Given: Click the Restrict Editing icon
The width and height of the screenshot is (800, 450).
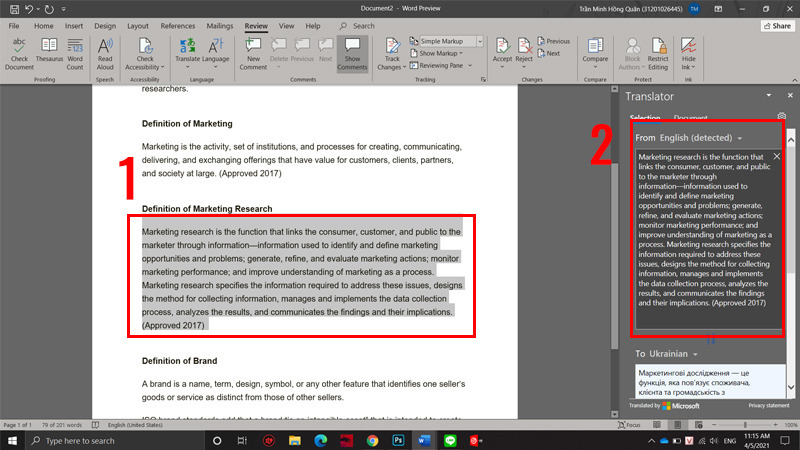Looking at the screenshot, I should (657, 50).
